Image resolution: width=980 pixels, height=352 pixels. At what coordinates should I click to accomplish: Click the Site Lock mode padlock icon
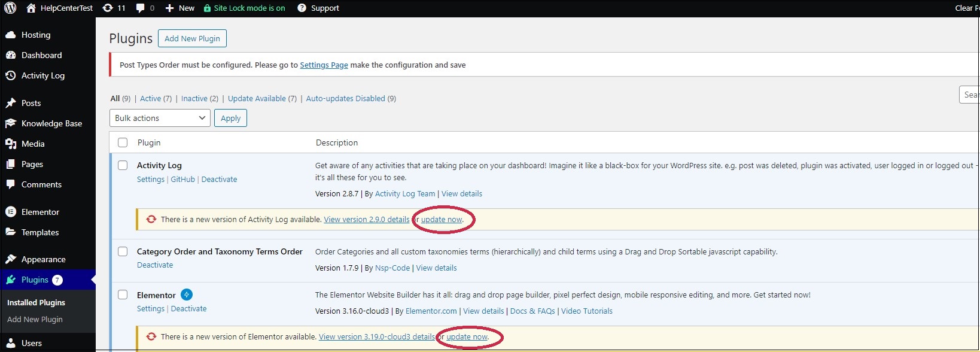coord(207,8)
